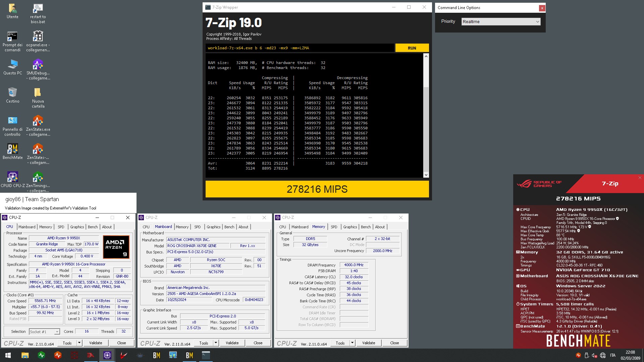Click Validate in Memory CPU-Z window
Image resolution: width=644 pixels, height=362 pixels.
(369, 343)
